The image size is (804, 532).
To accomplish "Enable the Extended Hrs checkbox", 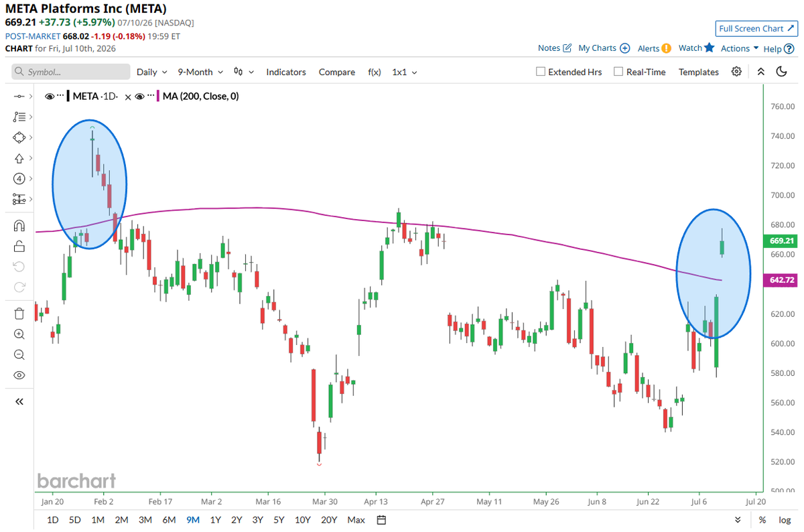I will click(x=541, y=72).
